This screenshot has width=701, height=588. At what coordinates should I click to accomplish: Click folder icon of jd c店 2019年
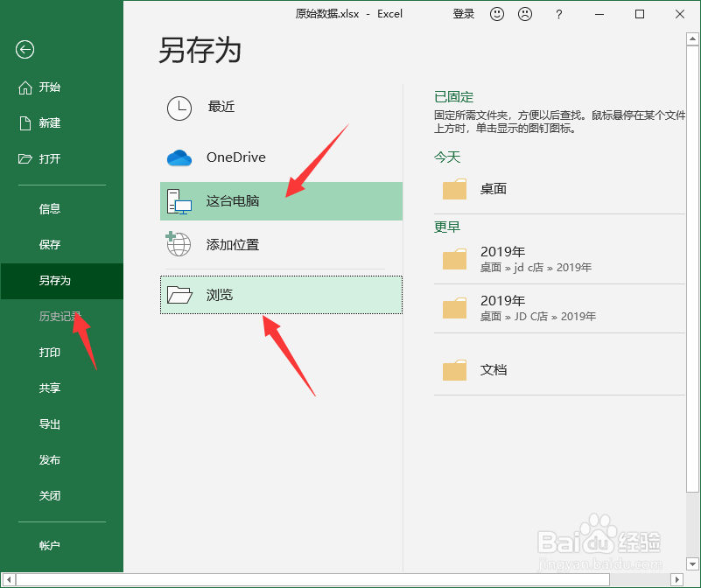tap(454, 259)
